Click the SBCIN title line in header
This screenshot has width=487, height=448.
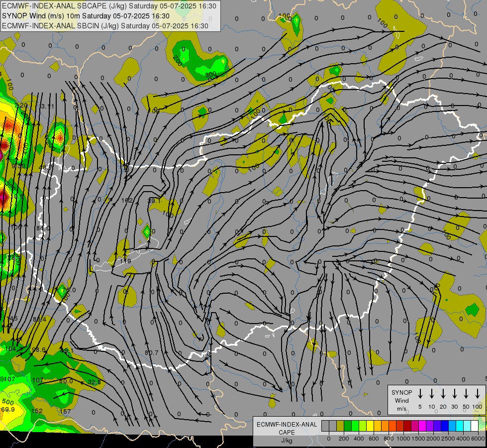click(x=105, y=26)
